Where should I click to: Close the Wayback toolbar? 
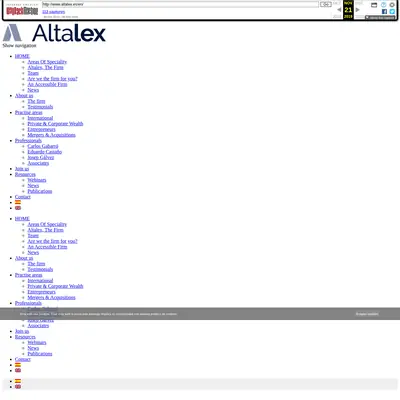(392, 5)
